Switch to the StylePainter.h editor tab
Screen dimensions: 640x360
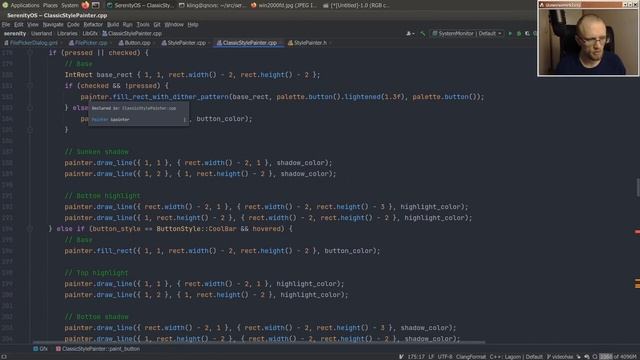pos(308,43)
